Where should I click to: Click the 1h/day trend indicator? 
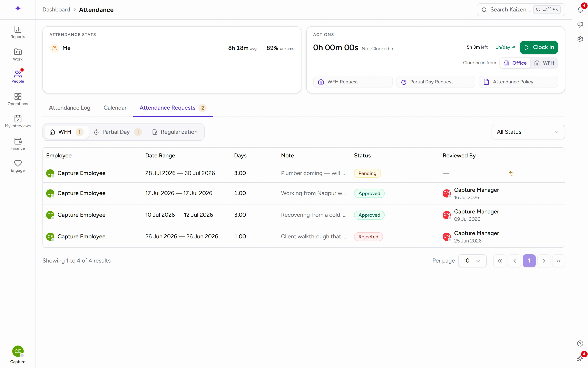[x=505, y=47]
